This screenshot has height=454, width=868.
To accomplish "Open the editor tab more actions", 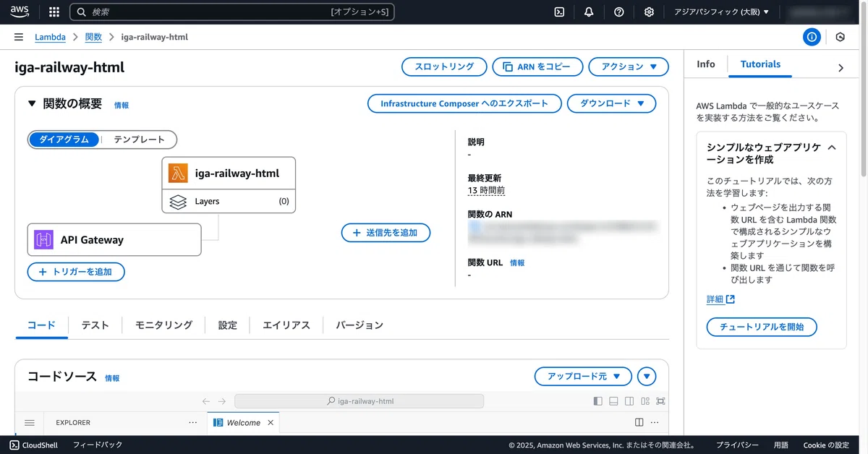I will coord(655,422).
